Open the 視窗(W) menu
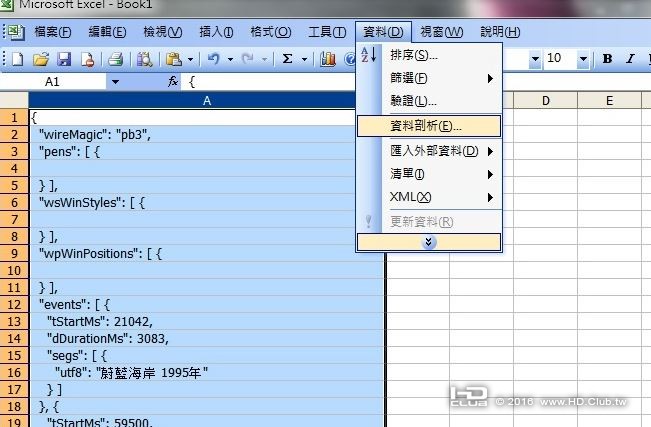The image size is (651, 427). click(442, 32)
